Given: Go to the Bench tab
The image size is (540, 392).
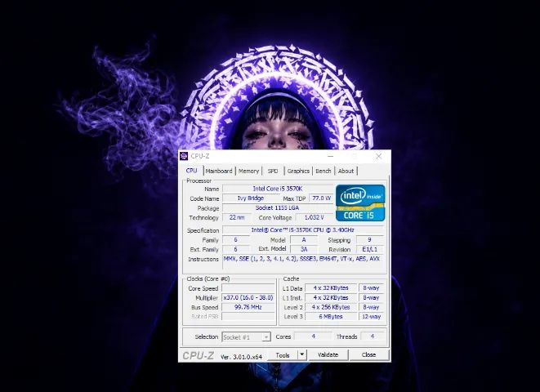Looking at the screenshot, I should 323,171.
